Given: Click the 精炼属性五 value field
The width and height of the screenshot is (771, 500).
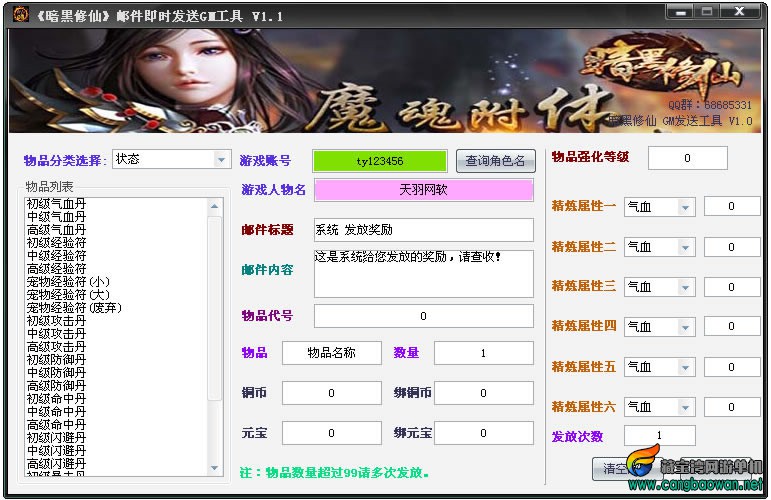Looking at the screenshot, I should tap(732, 367).
